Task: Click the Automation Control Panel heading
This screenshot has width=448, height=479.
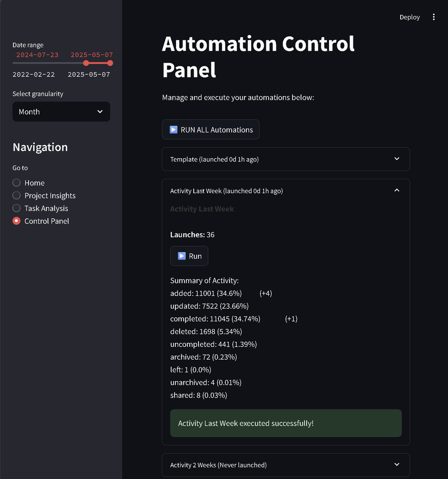Action: 258,57
